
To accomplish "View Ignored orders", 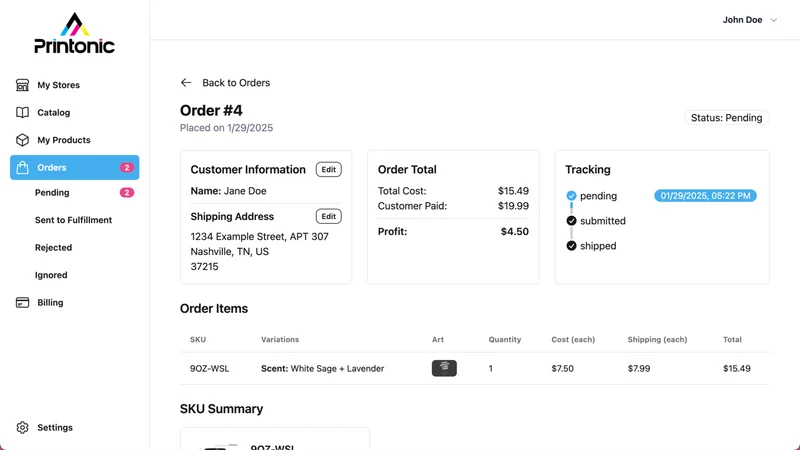I will pos(51,275).
